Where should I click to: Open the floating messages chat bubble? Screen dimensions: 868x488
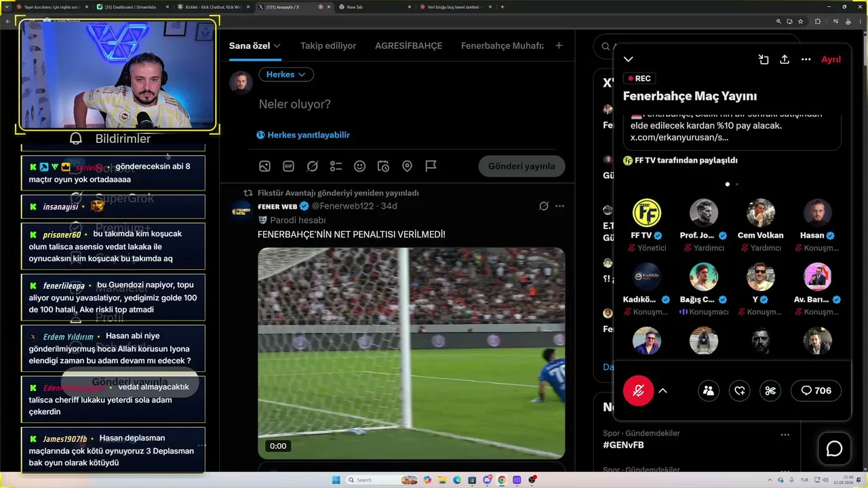tap(834, 449)
